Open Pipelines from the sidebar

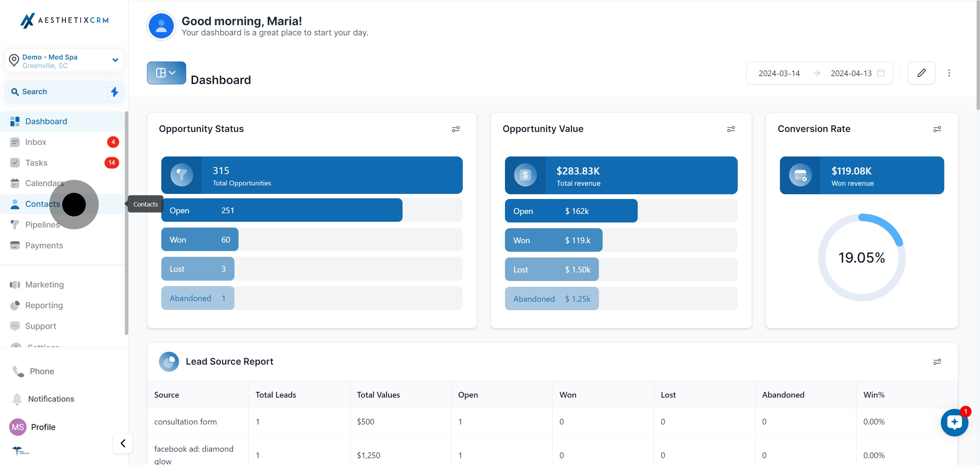pos(42,225)
